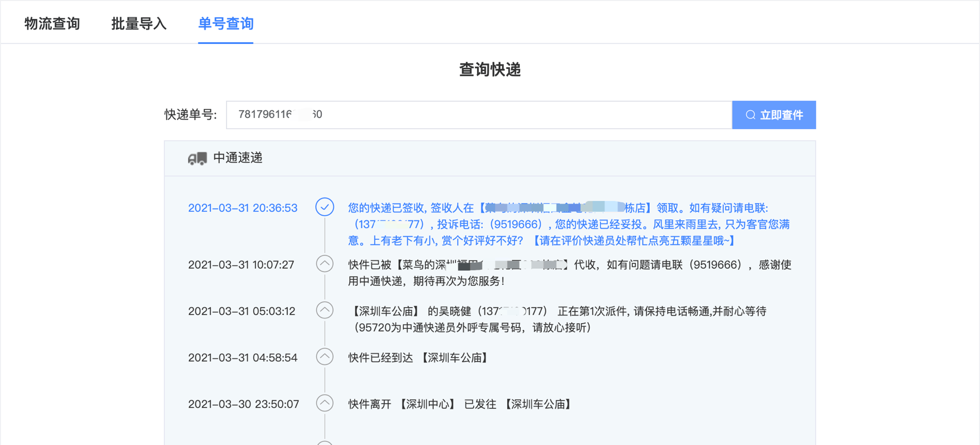Click the ZTO Express truck icon
The height and width of the screenshot is (445, 980).
[x=197, y=159]
